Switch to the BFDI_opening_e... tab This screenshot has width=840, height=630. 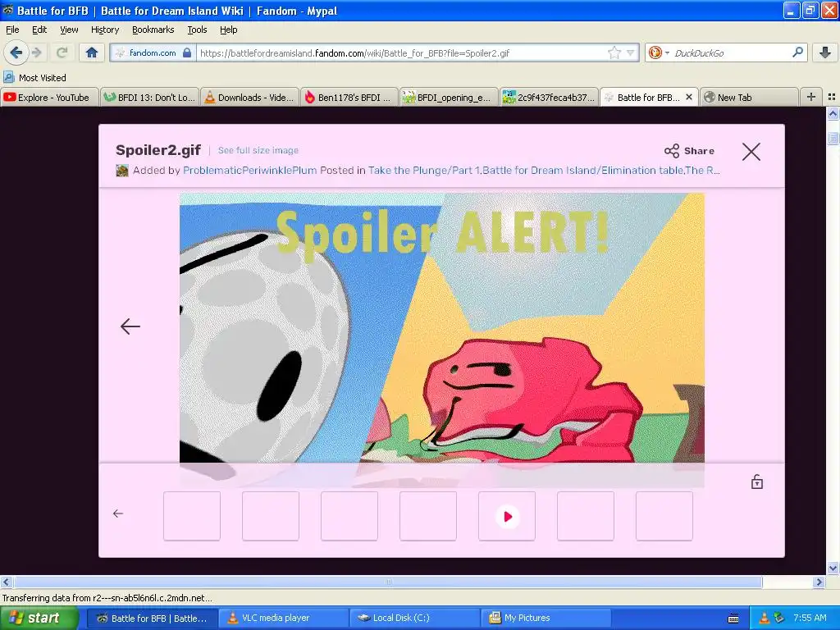tap(449, 98)
